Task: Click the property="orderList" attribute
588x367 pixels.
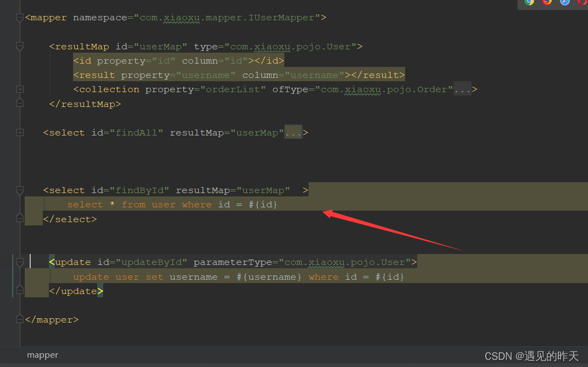Action: pos(205,89)
